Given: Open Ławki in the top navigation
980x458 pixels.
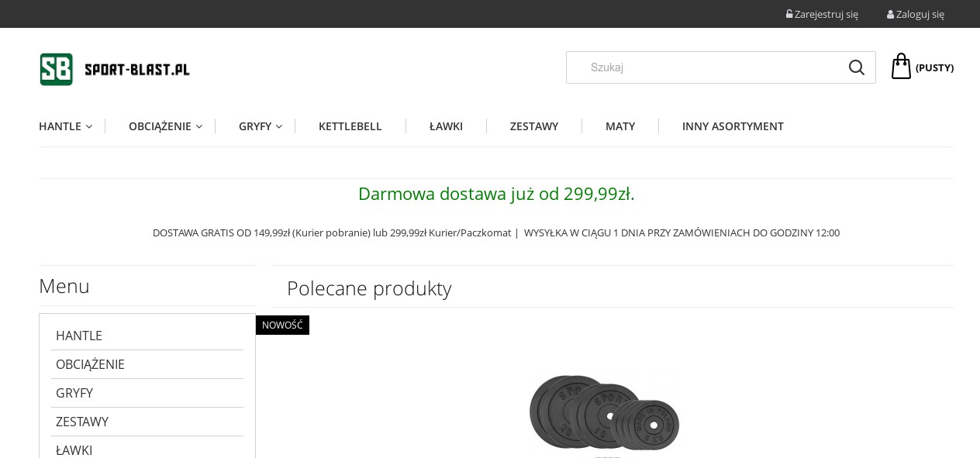Looking at the screenshot, I should [446, 126].
